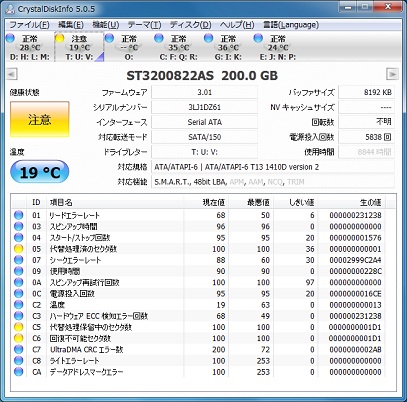This screenshot has height=402, width=407.
Task: Select the C: F: Q: R: disk status icon
Action: (x=159, y=38)
